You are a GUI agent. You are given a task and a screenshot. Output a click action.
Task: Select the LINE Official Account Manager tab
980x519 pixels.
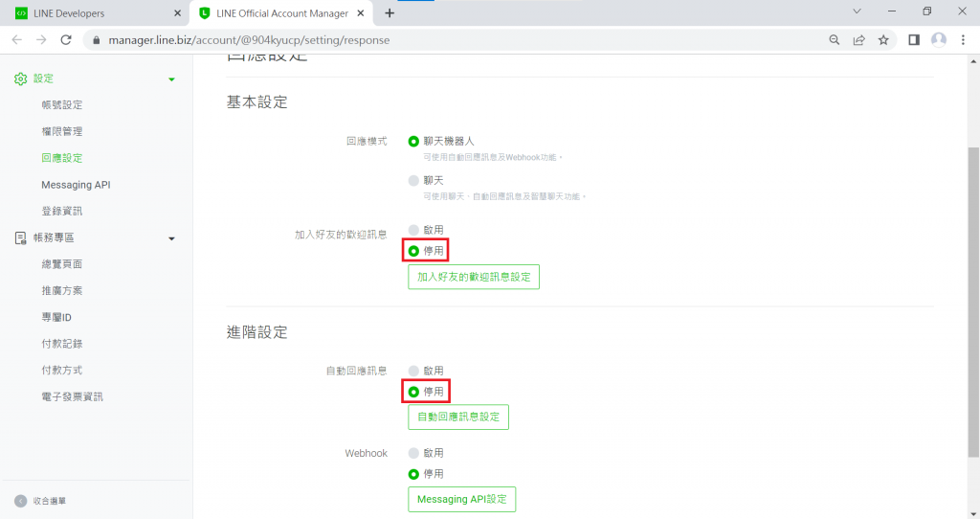281,13
